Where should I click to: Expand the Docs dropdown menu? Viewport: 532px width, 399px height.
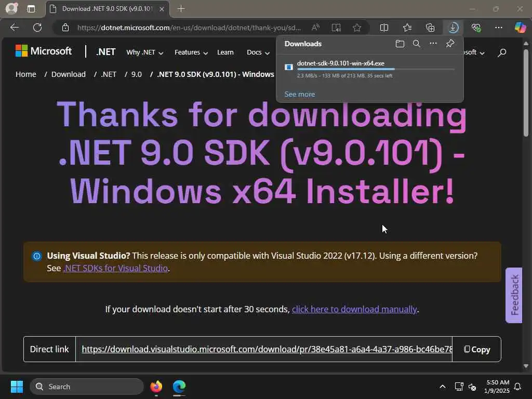(x=258, y=52)
